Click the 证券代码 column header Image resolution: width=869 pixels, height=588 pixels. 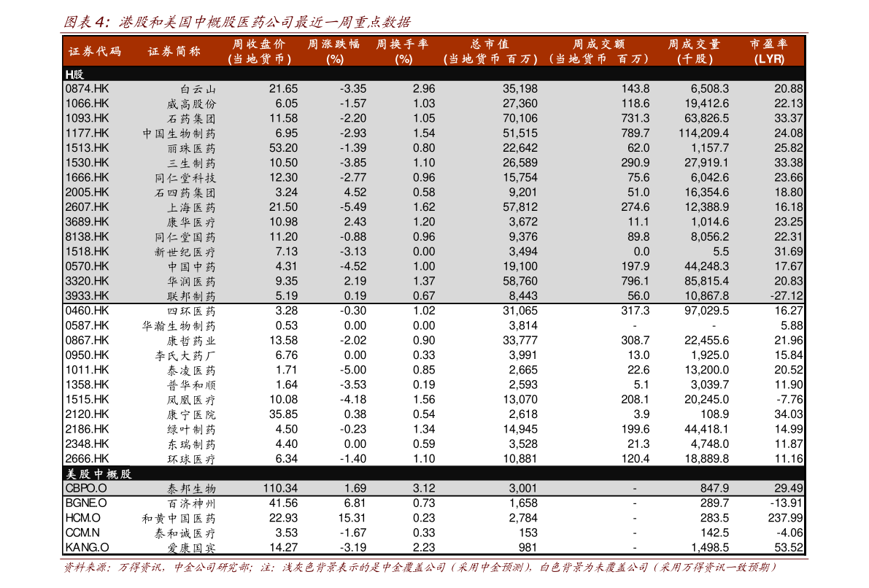click(x=95, y=52)
